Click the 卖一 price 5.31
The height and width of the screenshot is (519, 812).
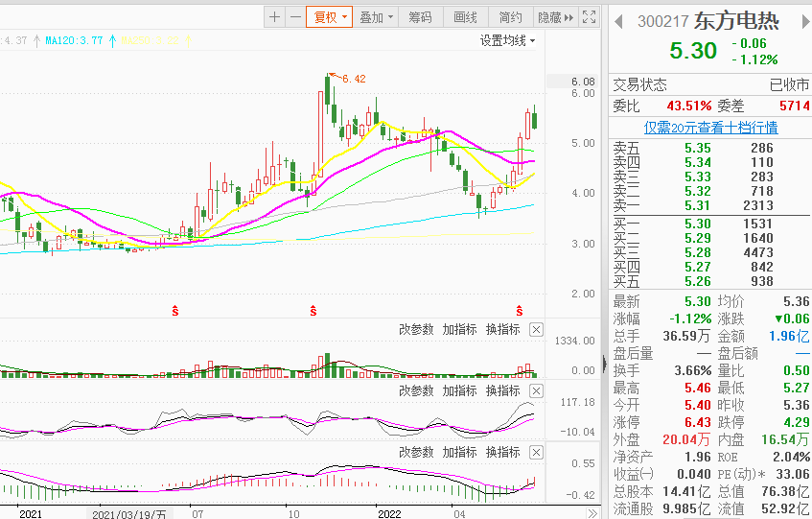(698, 205)
